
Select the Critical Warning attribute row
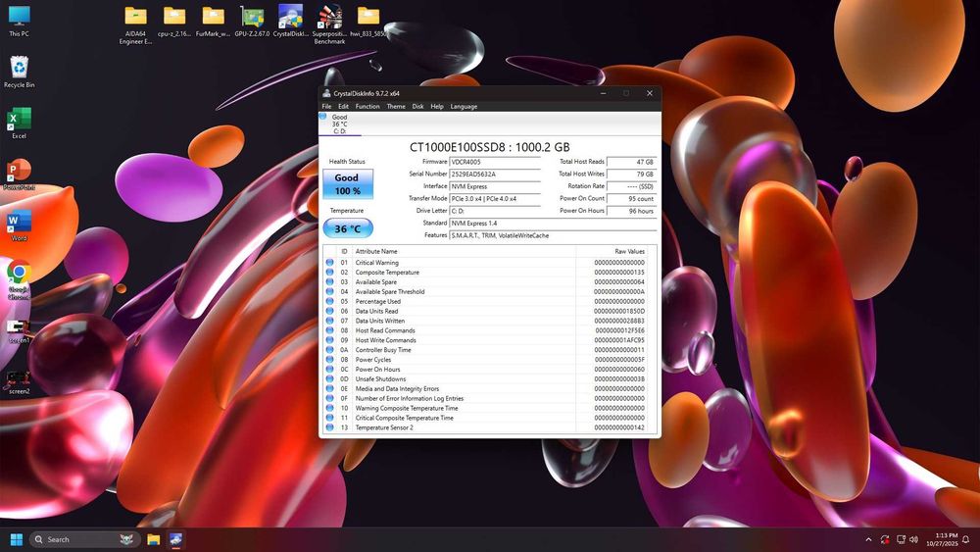pos(485,263)
